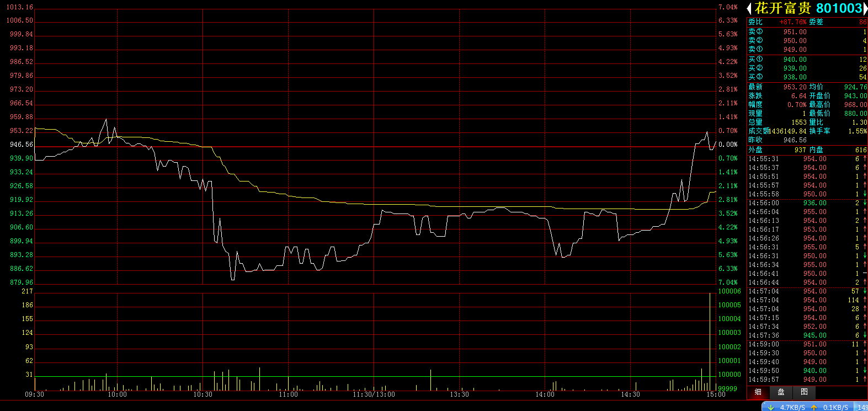Viewport: 868px width, 411px height.
Task: Select the stock code 801003
Action: tap(839, 8)
